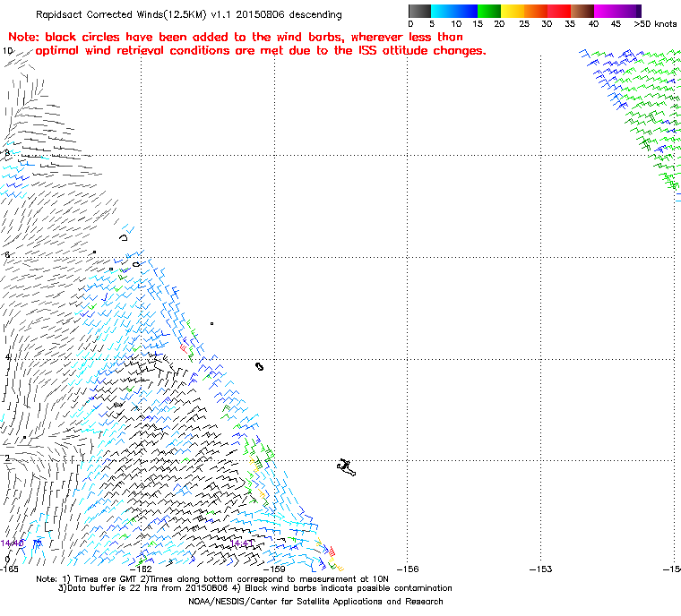Click the green 15-20 knots color segment
The height and width of the screenshot is (616, 681).
coord(489,11)
